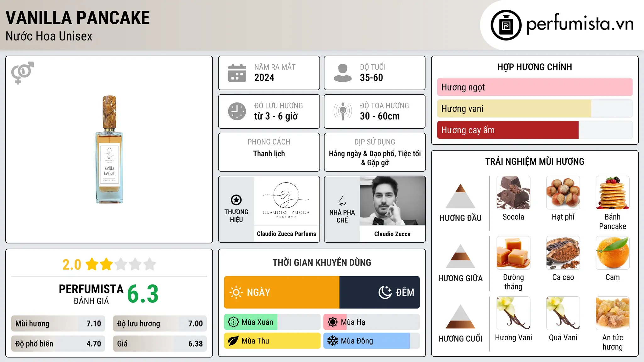Viewport: 644px width, 362px height.
Task: Click the age range value 35-60
Action: 371,78
